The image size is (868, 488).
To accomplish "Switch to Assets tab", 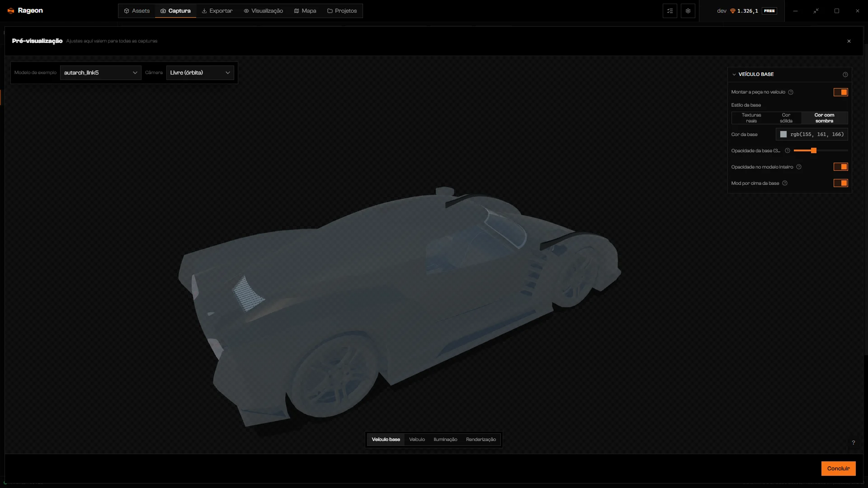I will tap(137, 11).
